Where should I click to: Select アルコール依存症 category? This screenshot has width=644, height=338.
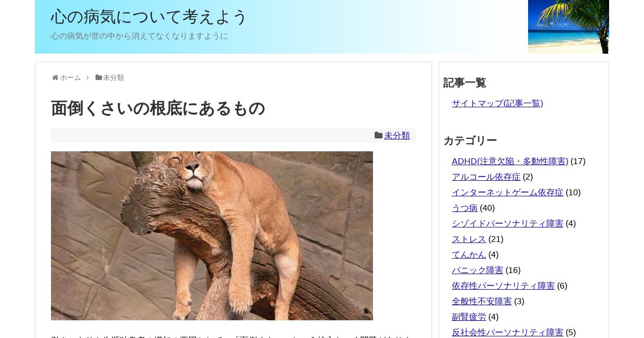click(x=486, y=177)
